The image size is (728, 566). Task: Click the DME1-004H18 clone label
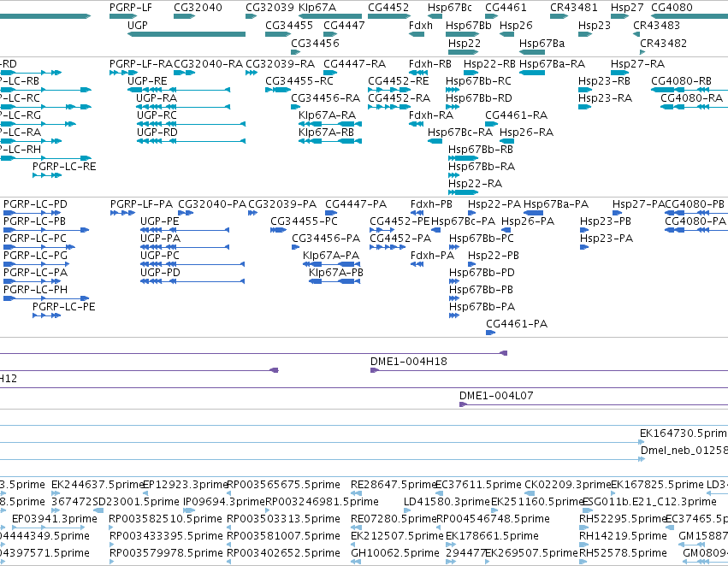409,362
